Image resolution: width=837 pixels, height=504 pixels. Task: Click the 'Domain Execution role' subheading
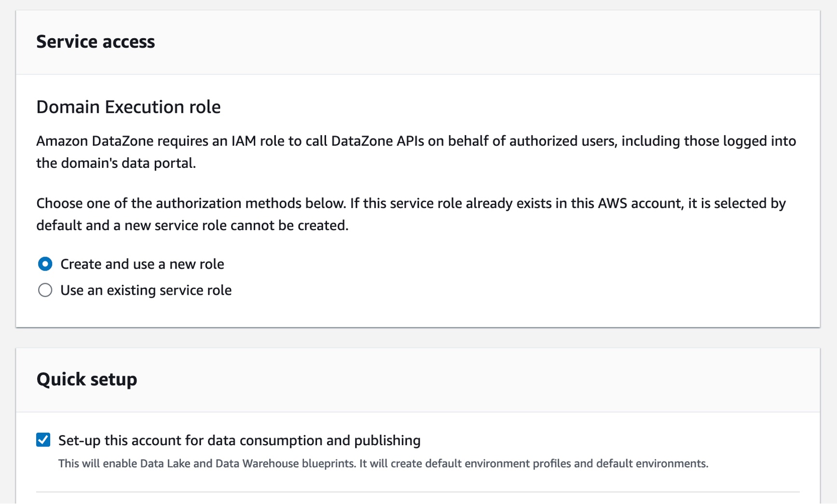(x=128, y=107)
